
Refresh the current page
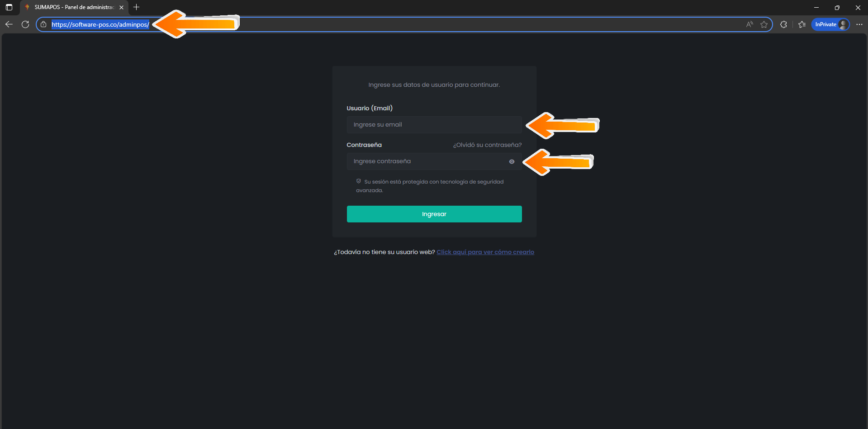pos(25,24)
